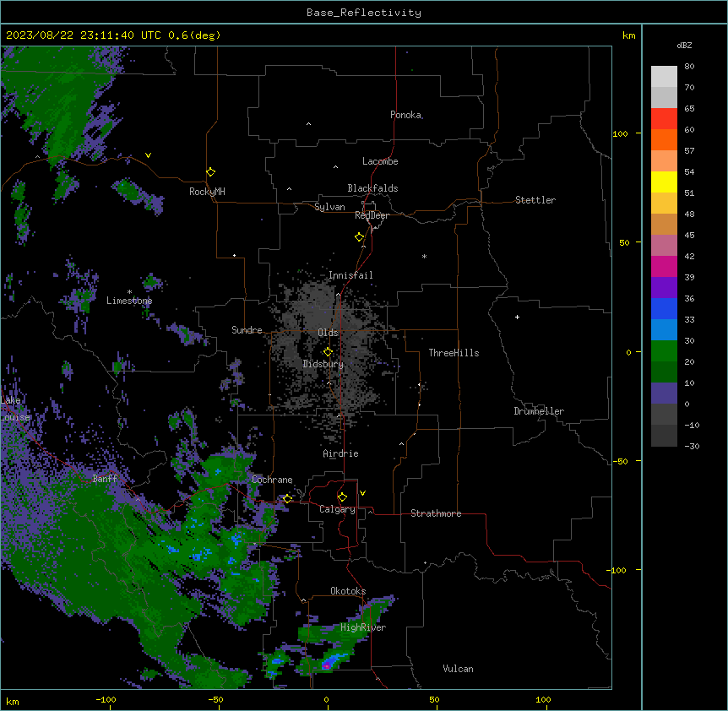
Task: Pick the slate purple 0-10 dBZ swatch
Action: point(664,393)
